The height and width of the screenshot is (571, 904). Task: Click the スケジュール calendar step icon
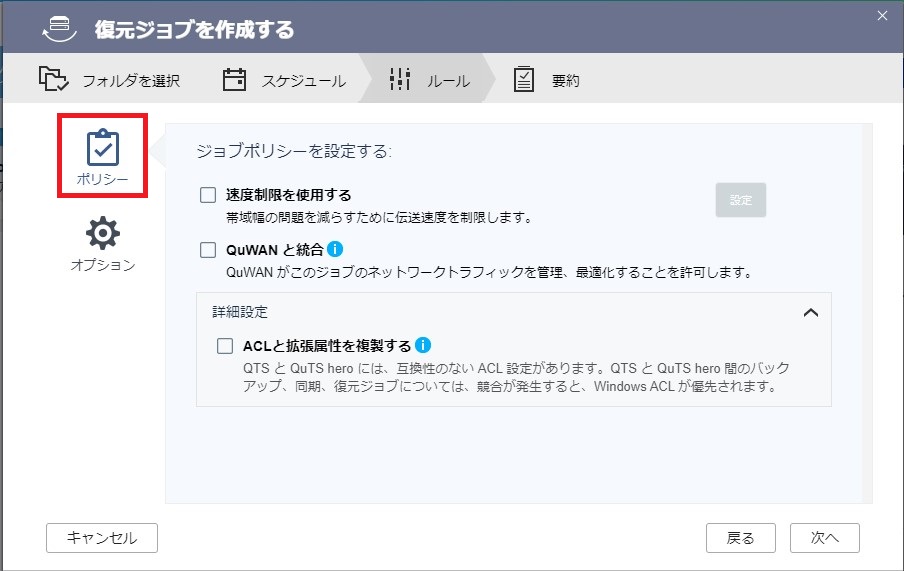pyautogui.click(x=234, y=80)
